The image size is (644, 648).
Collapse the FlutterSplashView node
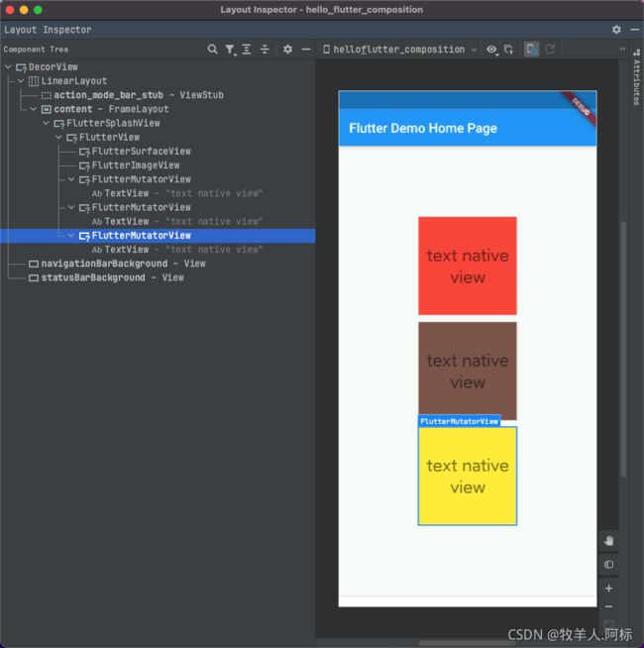coord(46,123)
